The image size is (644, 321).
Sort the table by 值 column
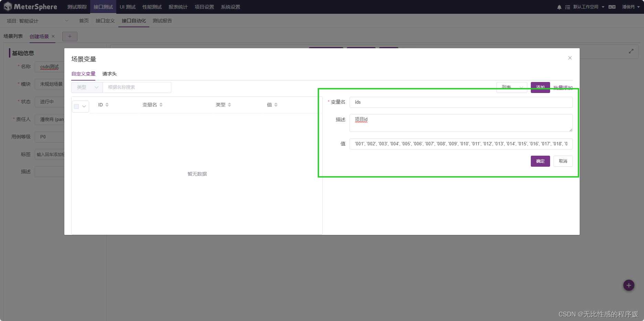point(276,105)
